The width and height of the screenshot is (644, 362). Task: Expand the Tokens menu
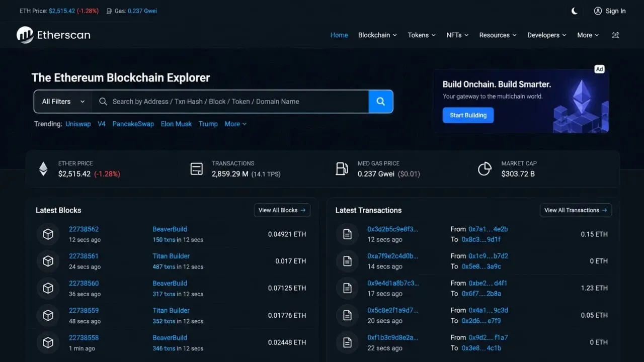[x=422, y=35]
